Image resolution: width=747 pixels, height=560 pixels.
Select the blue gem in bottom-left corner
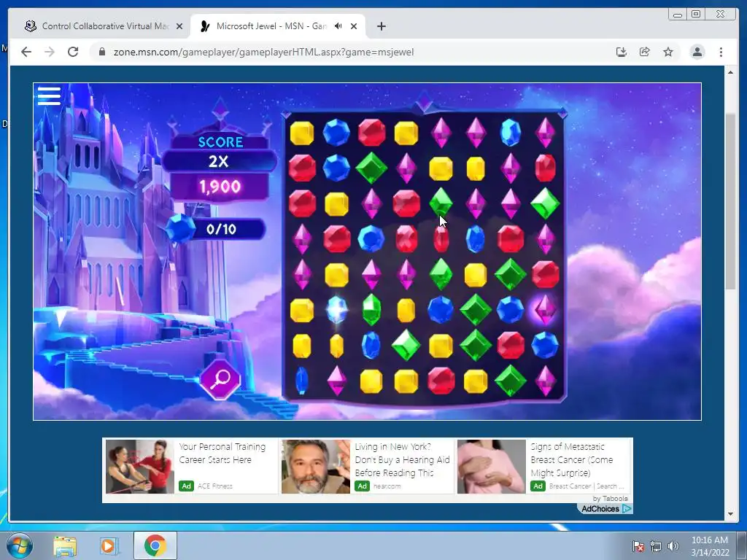301,381
